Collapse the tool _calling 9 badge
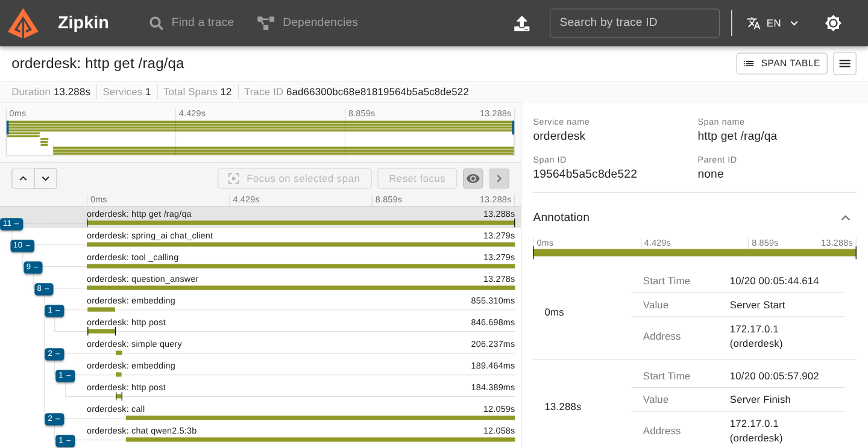The height and width of the screenshot is (448, 868). click(x=33, y=267)
